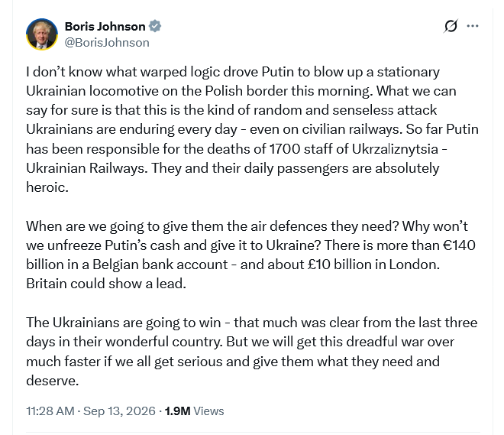Click the 1.9M view count number

177,411
